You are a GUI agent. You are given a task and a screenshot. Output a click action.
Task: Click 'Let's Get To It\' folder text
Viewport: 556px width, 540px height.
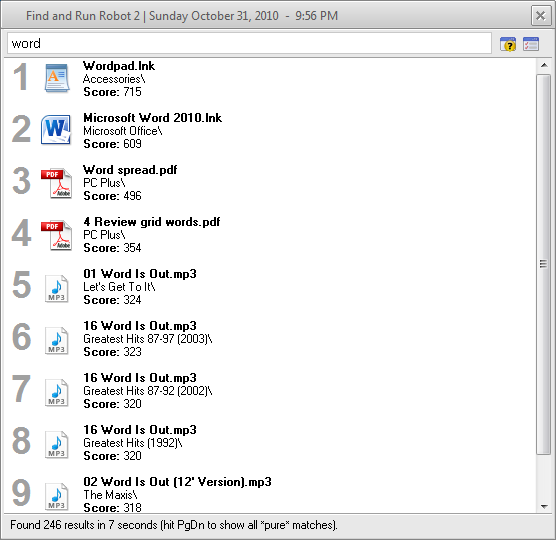119,287
